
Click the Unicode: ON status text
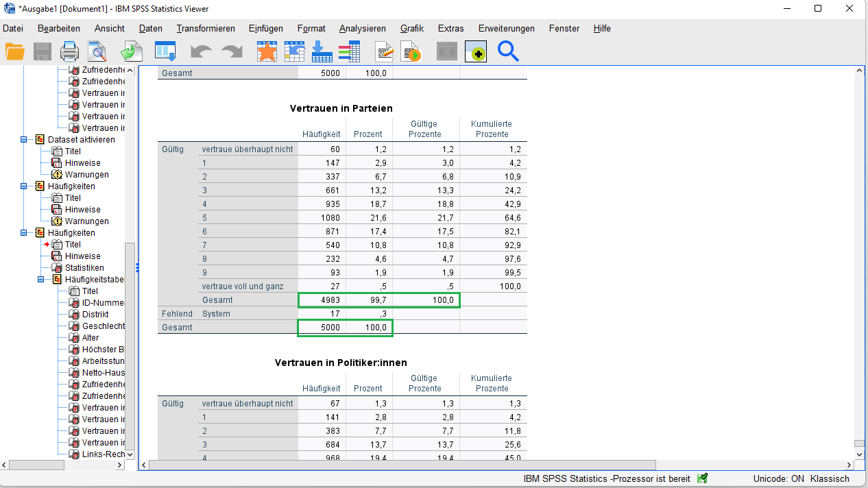[778, 478]
